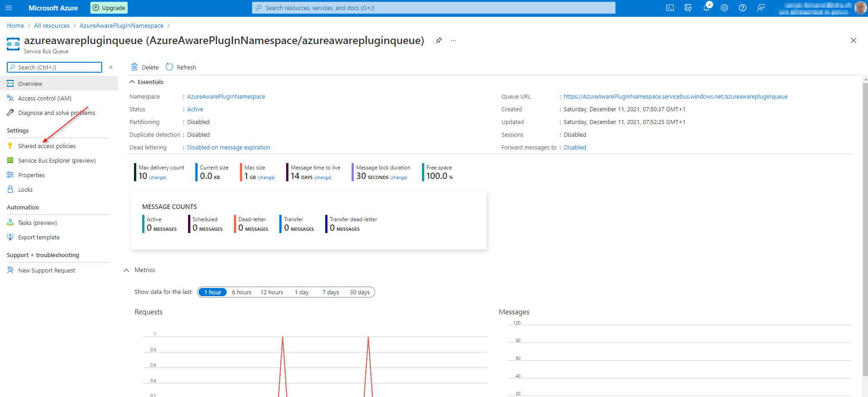Open AzureAwarePlugInNamespace breadcrumb link
Image resolution: width=868 pixels, height=397 pixels.
click(121, 25)
